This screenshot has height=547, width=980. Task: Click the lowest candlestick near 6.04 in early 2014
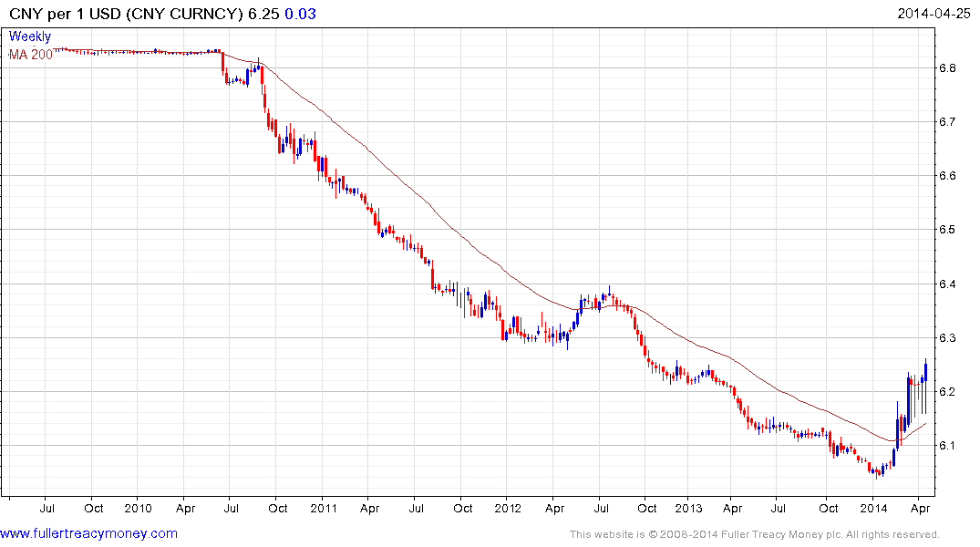[x=878, y=473]
